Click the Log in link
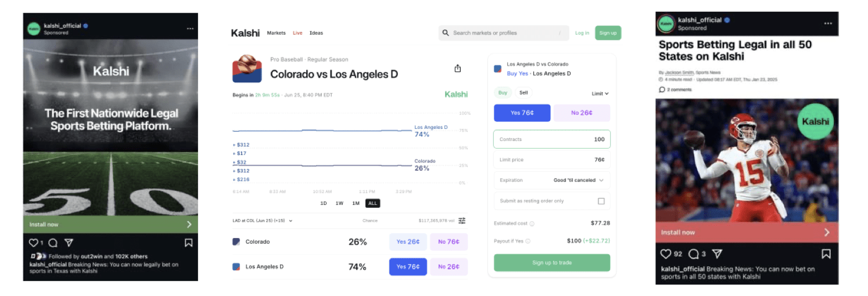 click(582, 33)
